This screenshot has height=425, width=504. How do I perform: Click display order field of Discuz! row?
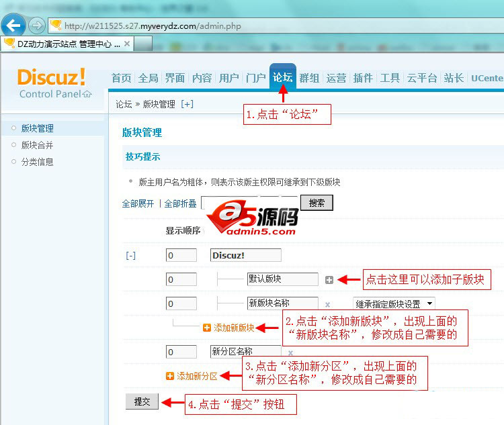coord(181,255)
